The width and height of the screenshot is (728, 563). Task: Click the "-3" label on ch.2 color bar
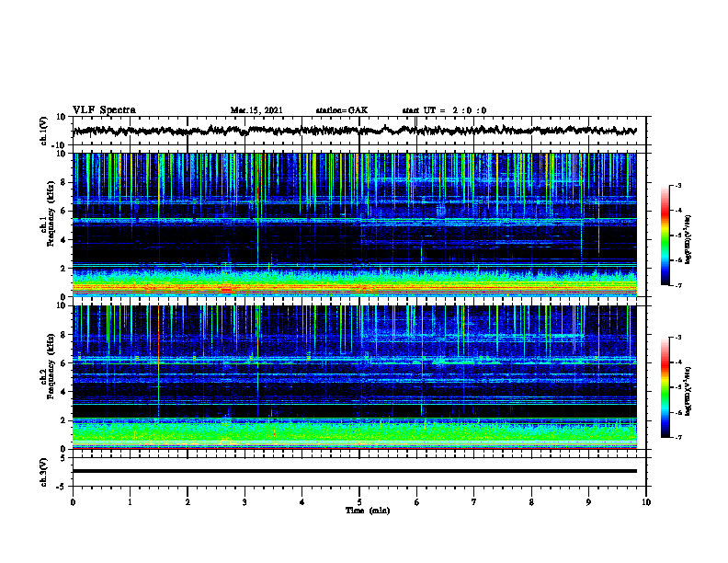pos(678,338)
